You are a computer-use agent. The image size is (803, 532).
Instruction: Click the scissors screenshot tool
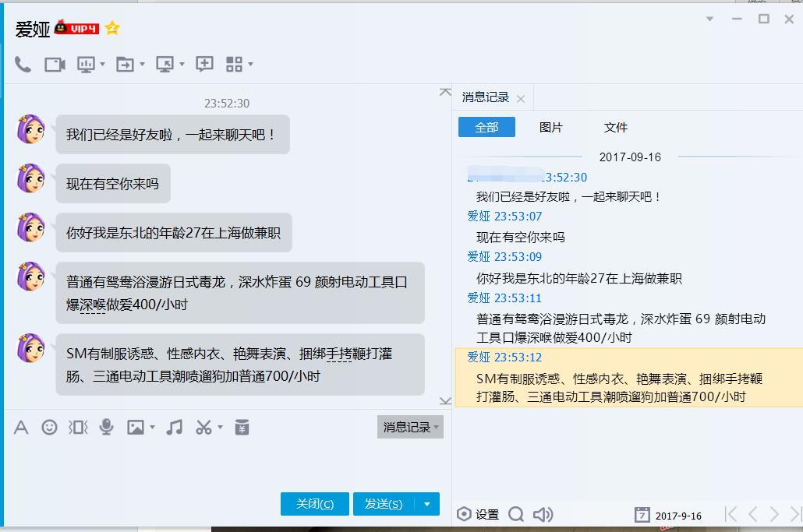pyautogui.click(x=203, y=427)
